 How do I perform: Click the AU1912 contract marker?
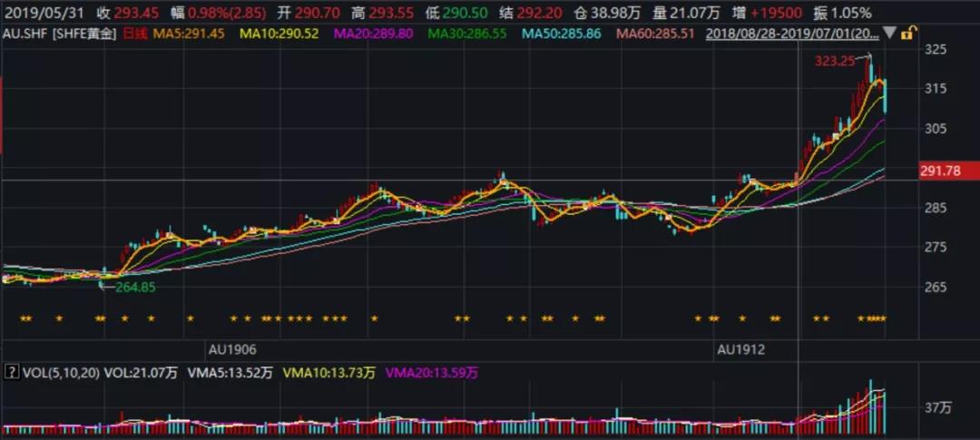(x=740, y=348)
